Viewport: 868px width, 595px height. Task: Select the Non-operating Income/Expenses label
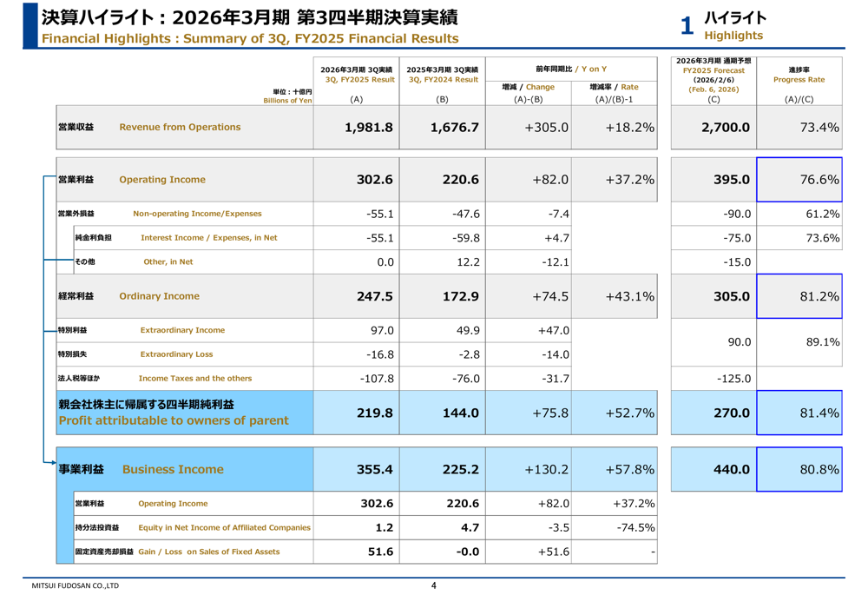(197, 214)
